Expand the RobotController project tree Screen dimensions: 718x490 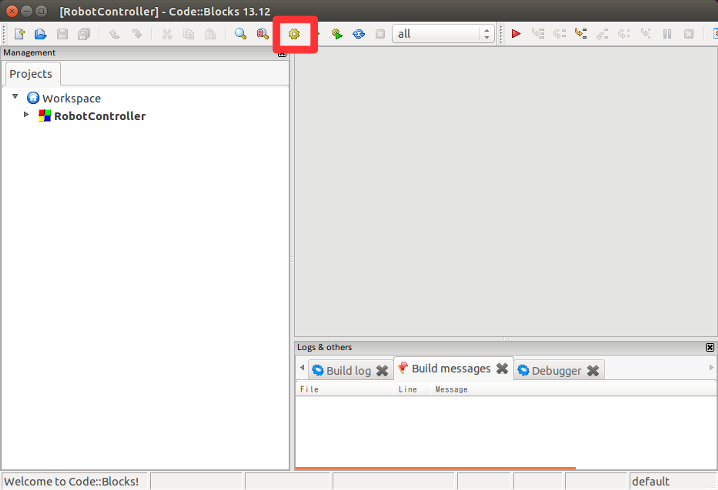(27, 116)
